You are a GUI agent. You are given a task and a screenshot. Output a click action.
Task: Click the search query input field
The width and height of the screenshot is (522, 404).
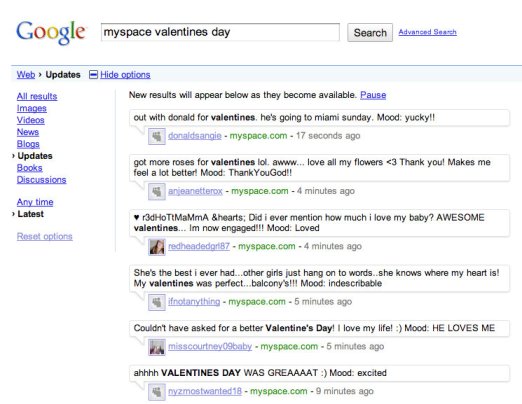click(x=220, y=32)
